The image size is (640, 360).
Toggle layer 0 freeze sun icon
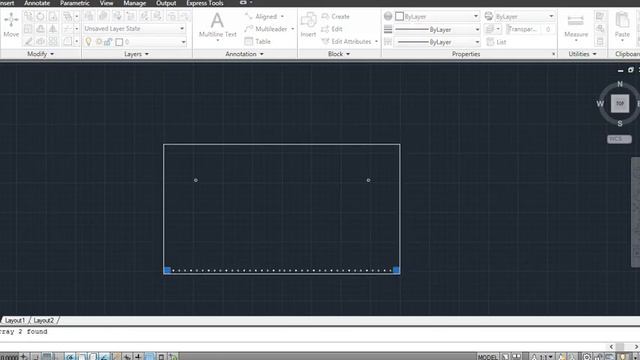[99, 42]
